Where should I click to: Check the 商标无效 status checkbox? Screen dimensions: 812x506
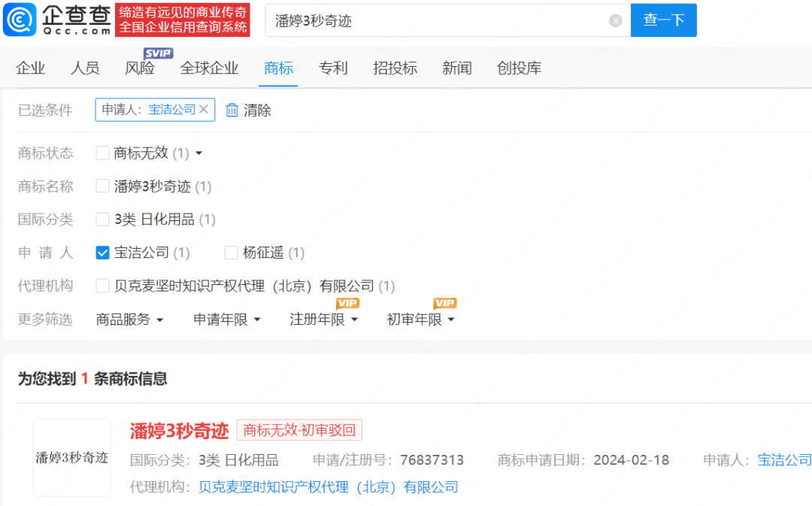[102, 153]
